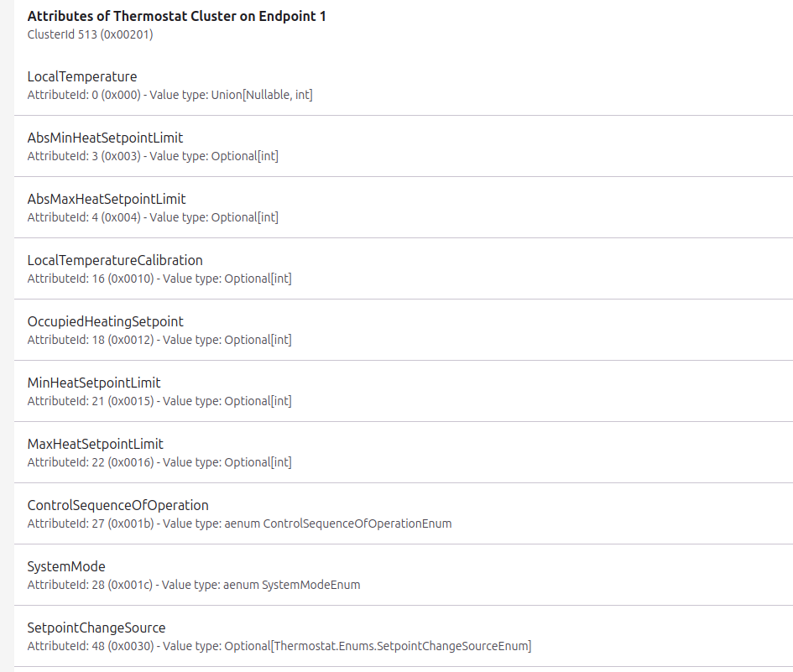This screenshot has height=672, width=793.
Task: Click the SystemModeEnum value type line
Action: coord(310,585)
